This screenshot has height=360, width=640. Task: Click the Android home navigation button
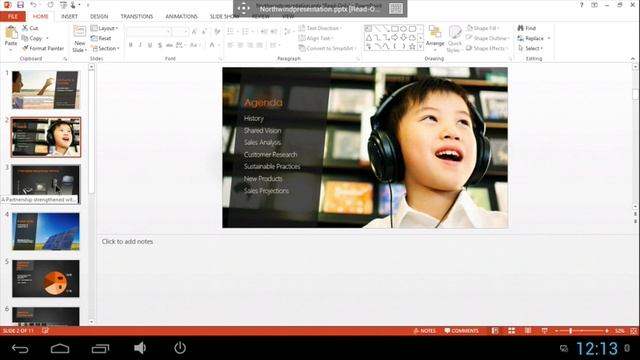coord(60,348)
